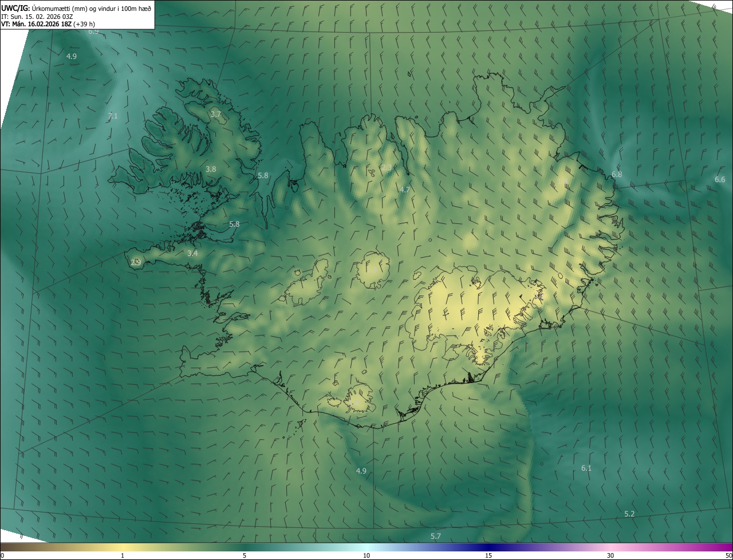Click the 5.8 label just north of Snæfellsnes

coord(234,224)
